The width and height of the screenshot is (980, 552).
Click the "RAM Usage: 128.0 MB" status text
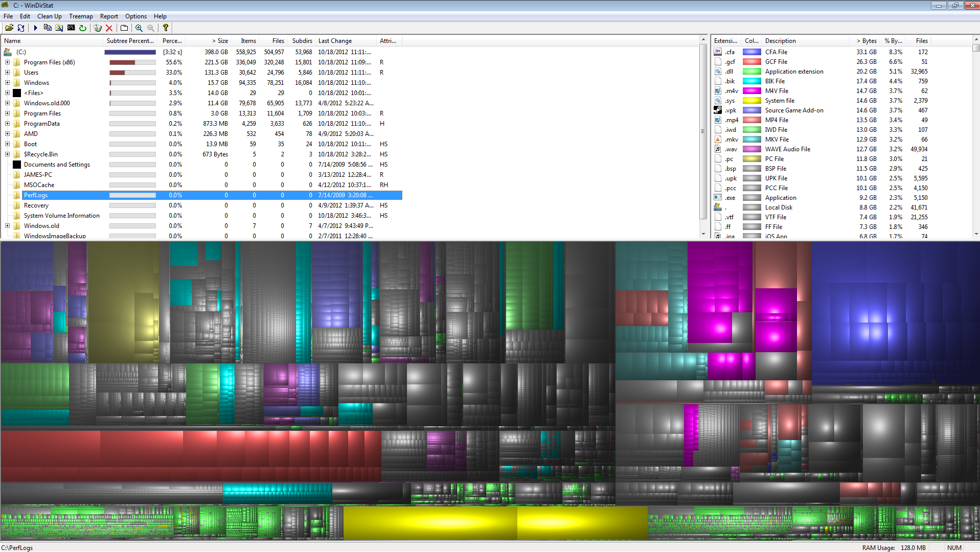(x=894, y=547)
